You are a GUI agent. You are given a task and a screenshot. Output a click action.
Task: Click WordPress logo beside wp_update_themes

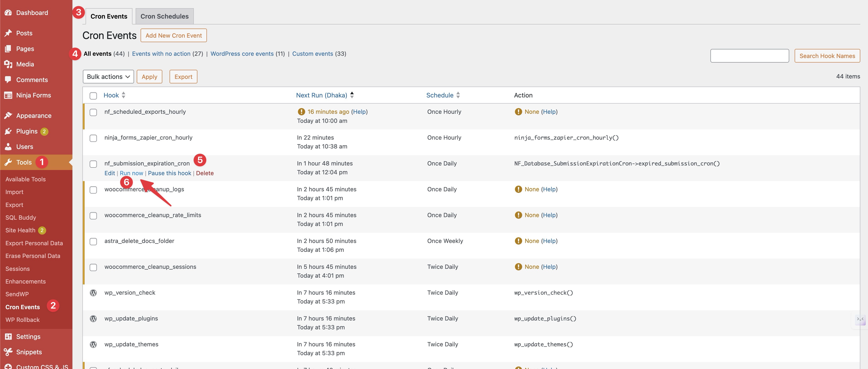pyautogui.click(x=93, y=344)
